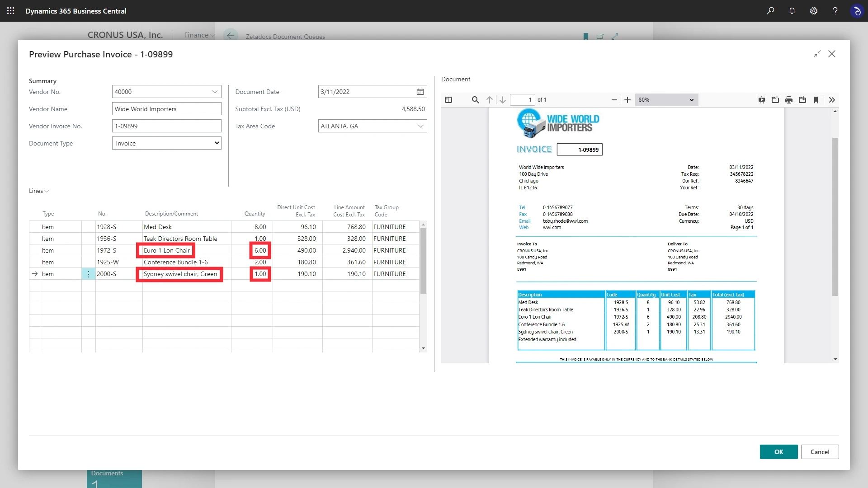Click the Tax Group Code column header
The image size is (868, 488).
[x=387, y=211]
